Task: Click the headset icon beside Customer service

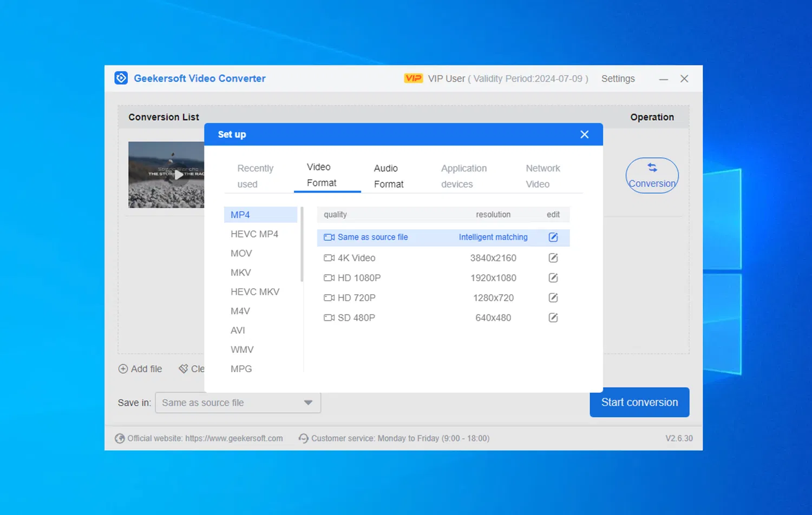Action: coord(304,438)
